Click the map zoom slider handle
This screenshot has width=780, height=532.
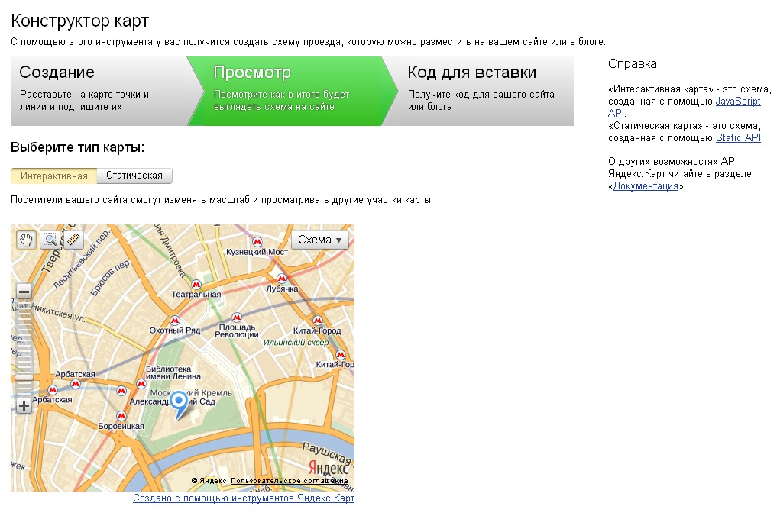point(24,378)
